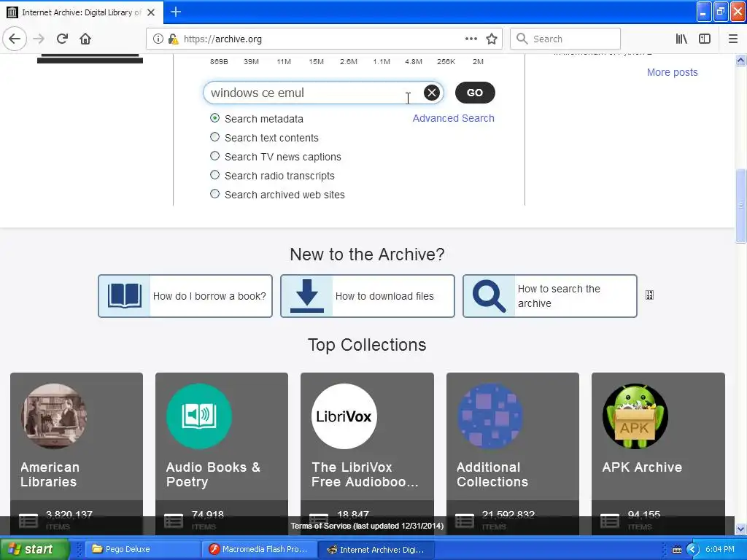Open the Firefox hamburger menu

pos(732,39)
